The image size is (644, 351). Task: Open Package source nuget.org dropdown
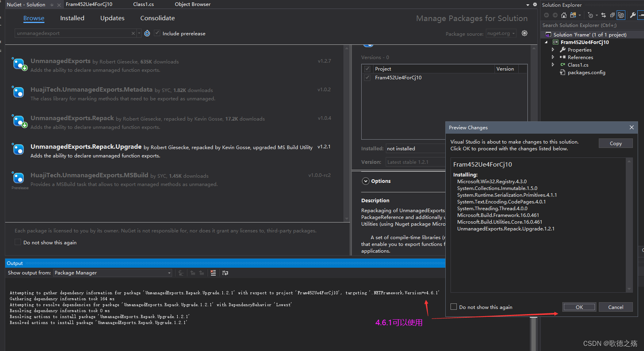click(501, 33)
